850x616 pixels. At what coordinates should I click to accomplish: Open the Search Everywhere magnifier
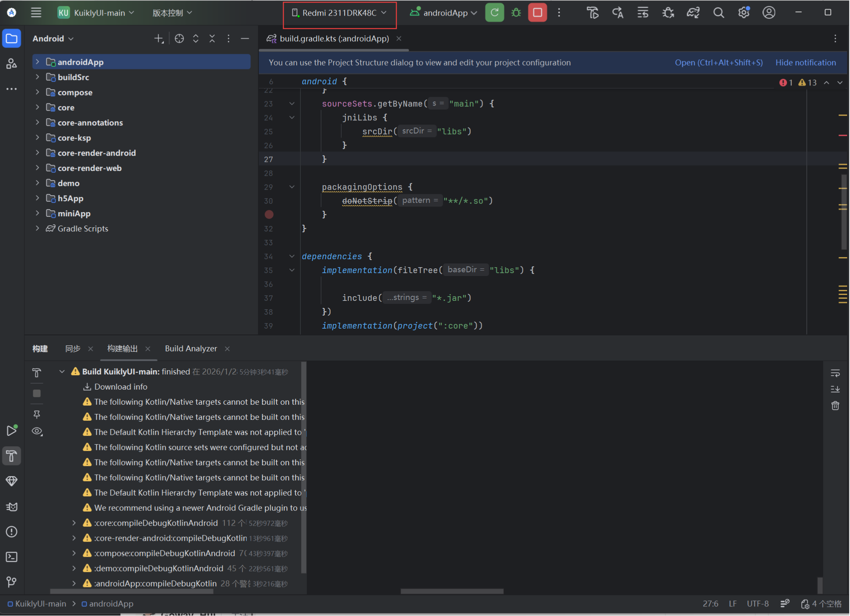coord(718,13)
